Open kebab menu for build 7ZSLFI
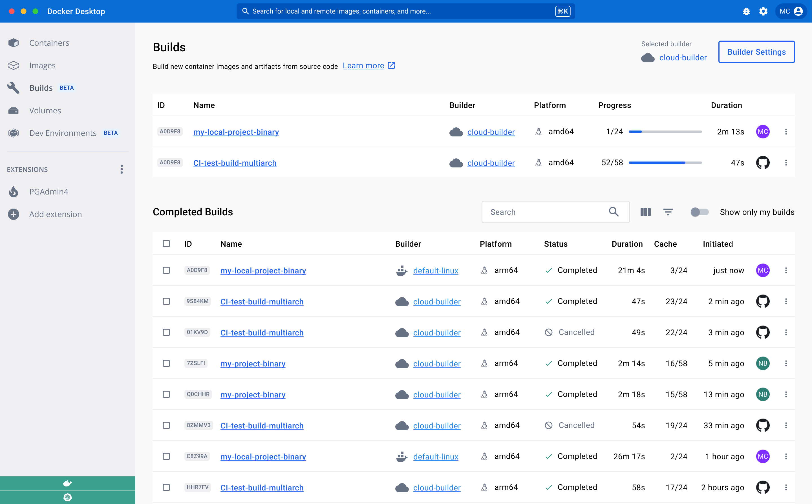The height and width of the screenshot is (504, 812). pos(786,363)
